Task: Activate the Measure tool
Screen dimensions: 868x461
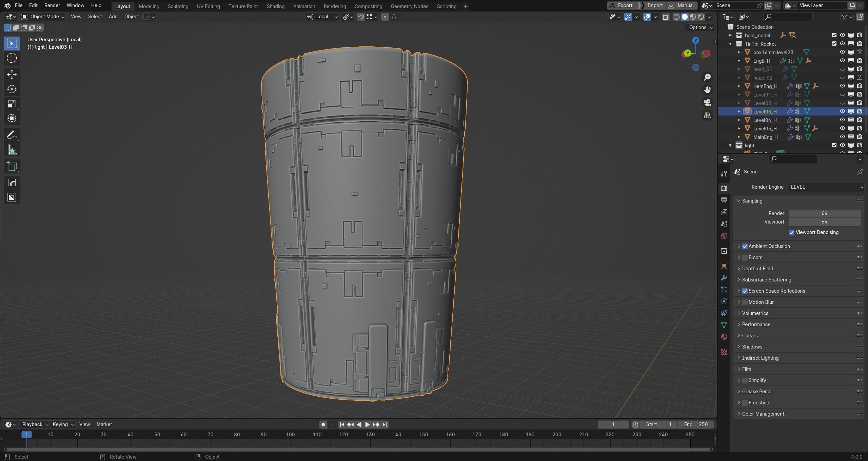Action: click(x=12, y=150)
